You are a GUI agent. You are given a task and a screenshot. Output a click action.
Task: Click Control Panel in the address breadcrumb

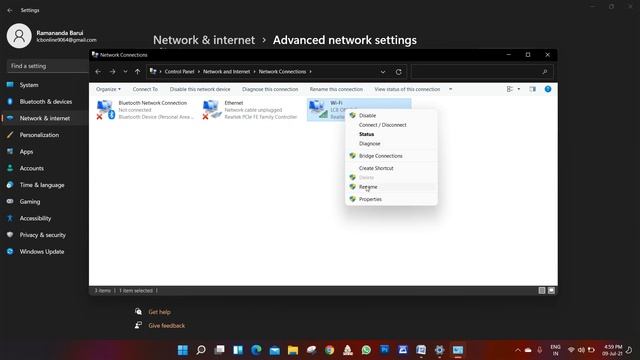click(179, 71)
